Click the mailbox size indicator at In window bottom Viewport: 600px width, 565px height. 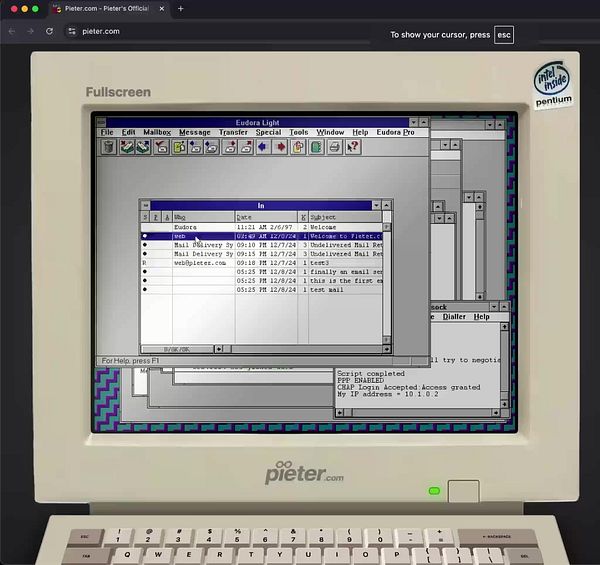177,349
